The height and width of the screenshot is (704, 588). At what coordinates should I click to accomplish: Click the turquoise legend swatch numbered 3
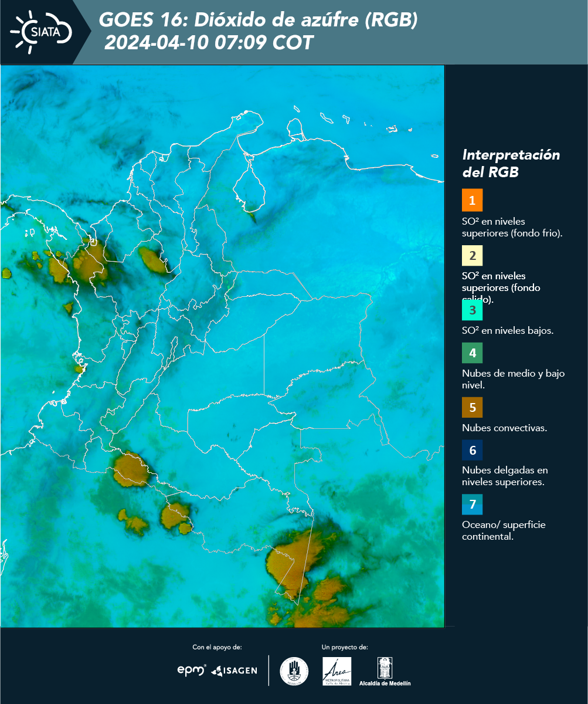(x=472, y=310)
